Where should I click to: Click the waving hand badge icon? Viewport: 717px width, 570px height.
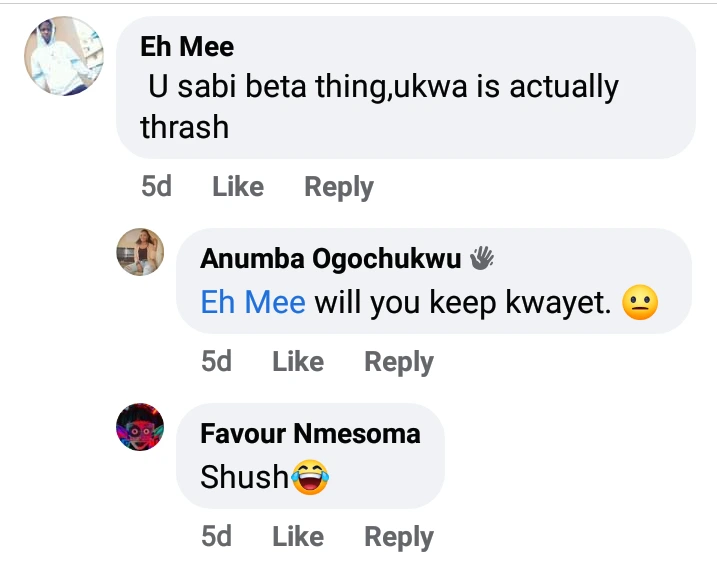click(x=482, y=259)
